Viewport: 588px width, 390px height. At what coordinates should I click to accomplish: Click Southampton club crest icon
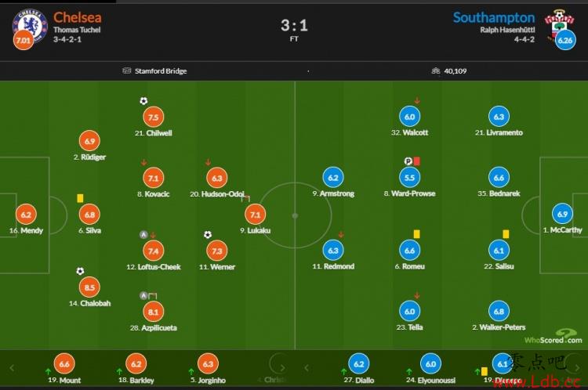coord(559,25)
